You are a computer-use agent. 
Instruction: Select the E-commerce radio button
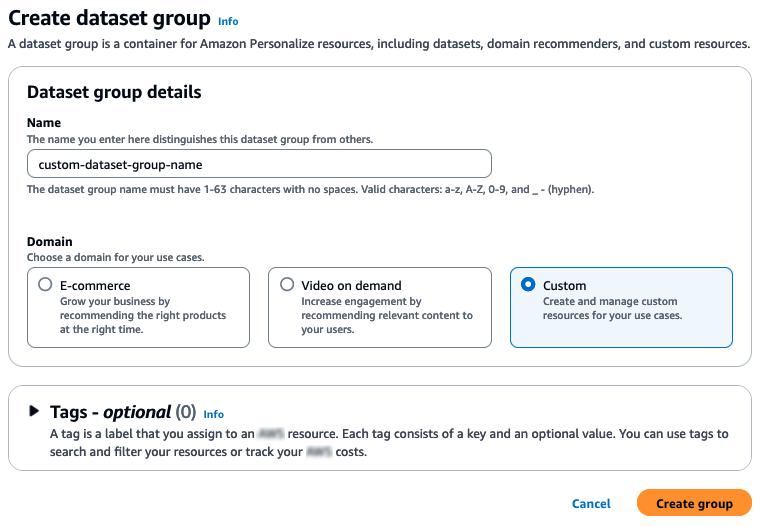45,285
